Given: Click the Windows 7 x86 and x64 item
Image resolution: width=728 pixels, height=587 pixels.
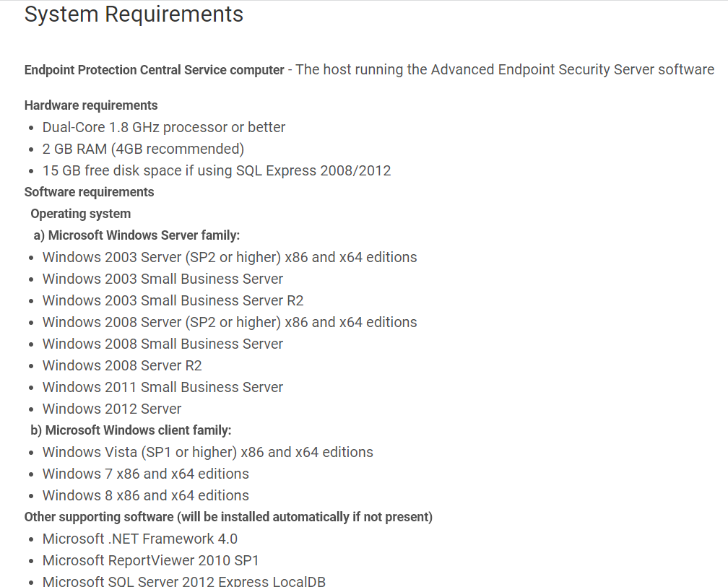Looking at the screenshot, I should pos(145,474).
